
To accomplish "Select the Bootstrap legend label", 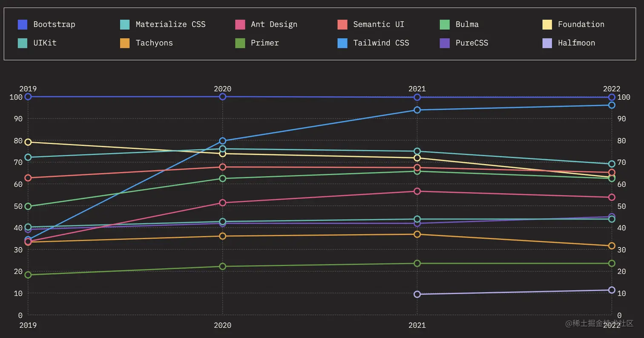I will point(54,24).
